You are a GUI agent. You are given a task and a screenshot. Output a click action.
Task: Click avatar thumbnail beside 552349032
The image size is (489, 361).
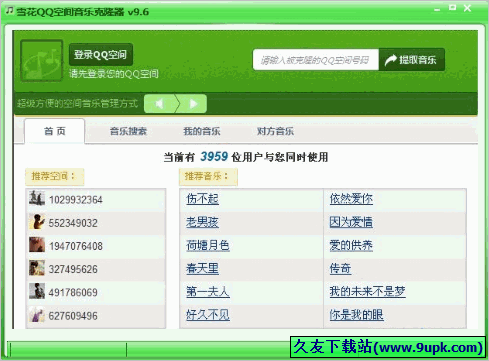tap(37, 222)
